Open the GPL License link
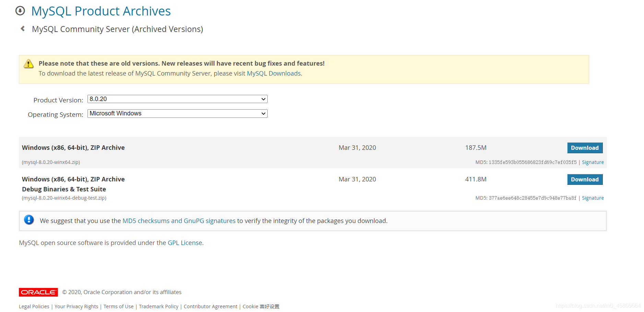The width and height of the screenshot is (644, 312). 185,243
